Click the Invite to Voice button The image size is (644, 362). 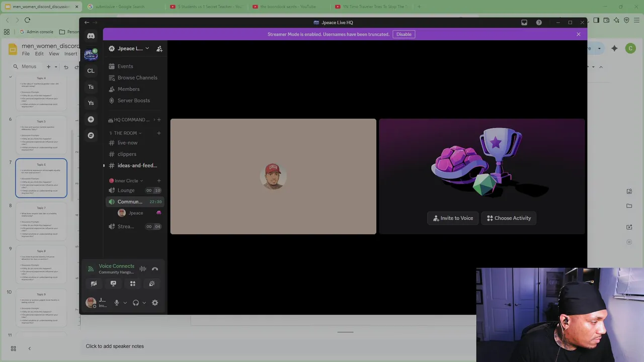pyautogui.click(x=453, y=218)
